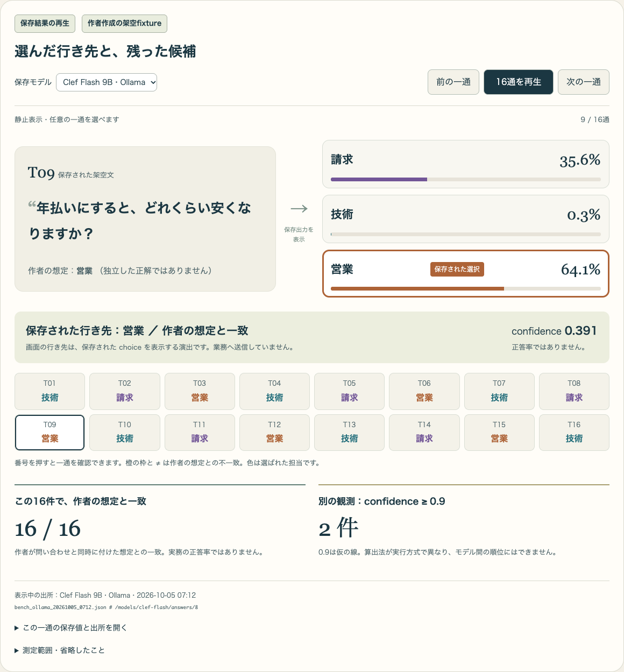This screenshot has width=624, height=672.
Task: Open the 保存モデル dropdown
Action: [107, 82]
